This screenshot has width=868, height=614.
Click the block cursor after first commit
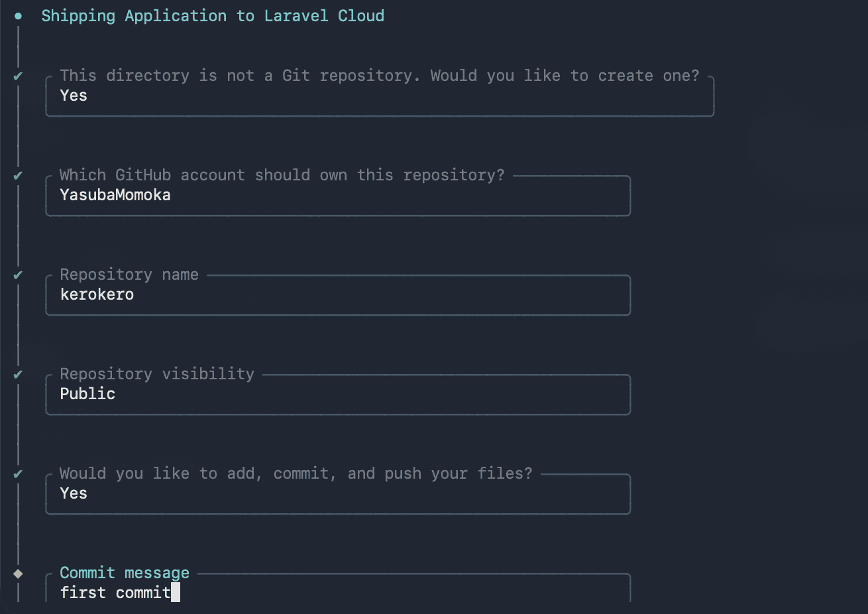[176, 592]
